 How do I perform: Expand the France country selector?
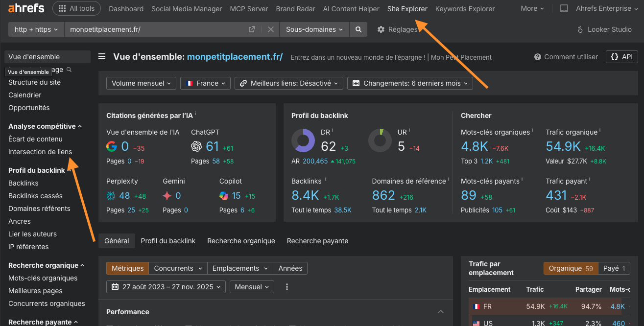click(x=205, y=83)
